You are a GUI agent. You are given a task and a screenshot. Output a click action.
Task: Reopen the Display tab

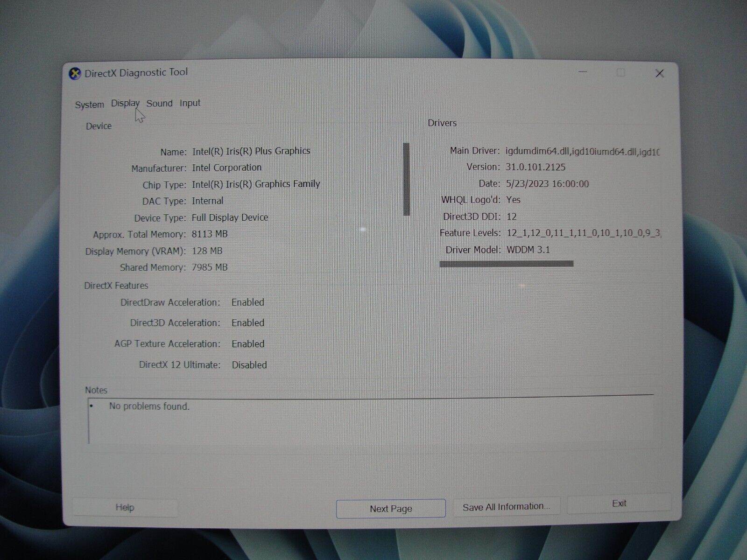125,103
